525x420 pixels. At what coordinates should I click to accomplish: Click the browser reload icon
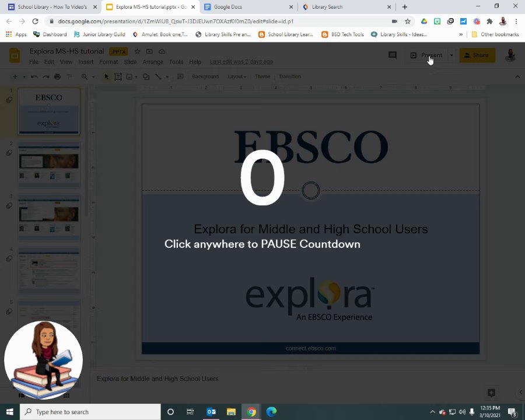point(35,22)
